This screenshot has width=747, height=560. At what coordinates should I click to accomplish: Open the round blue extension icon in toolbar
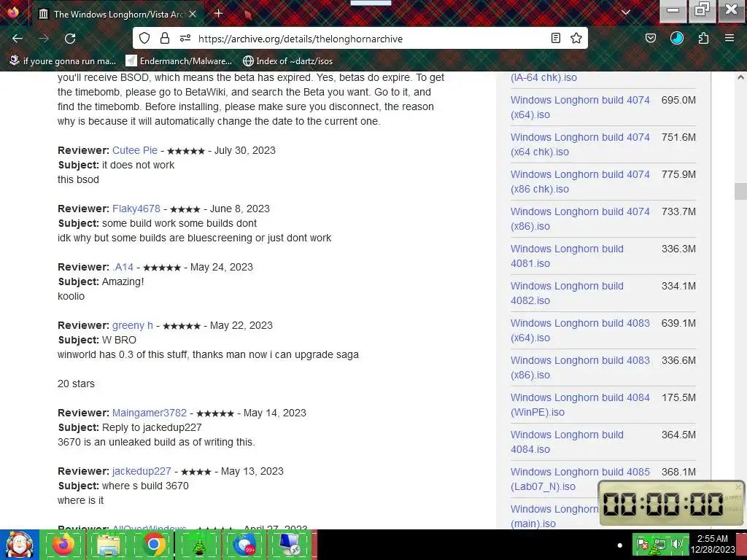coord(676,38)
